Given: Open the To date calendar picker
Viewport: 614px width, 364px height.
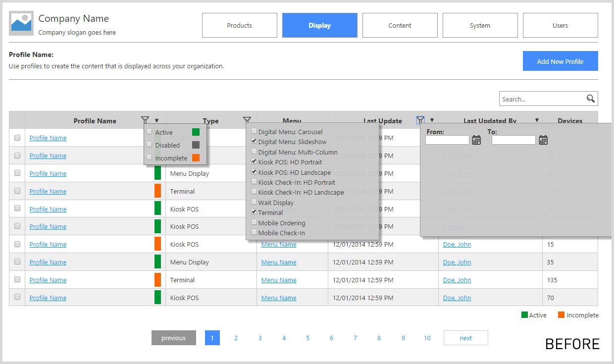Looking at the screenshot, I should (543, 140).
